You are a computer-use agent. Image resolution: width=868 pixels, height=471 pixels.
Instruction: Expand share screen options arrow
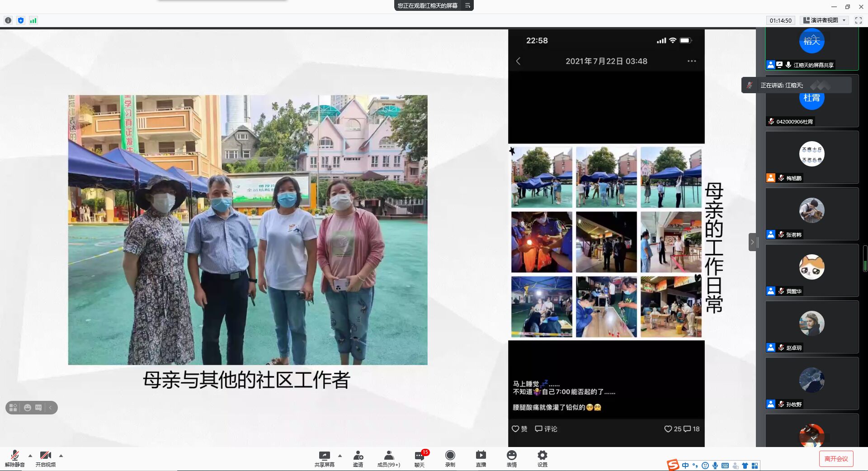[340, 456]
